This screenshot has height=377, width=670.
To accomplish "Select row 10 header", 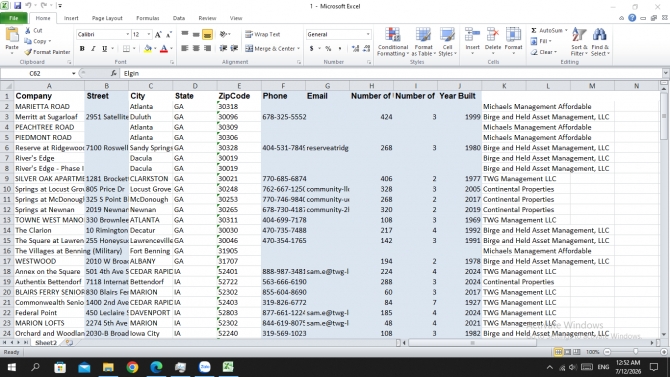I will pos(6,189).
